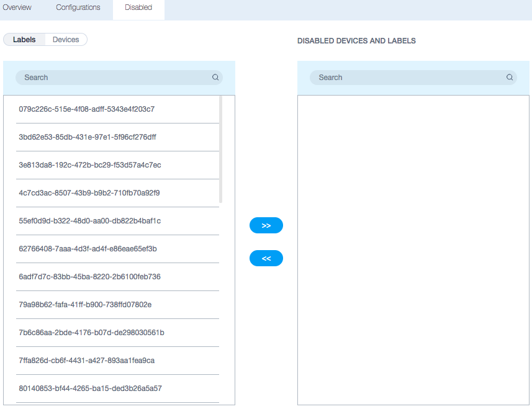Select label 55ef0d9d-b322-48d0-aa00-db822b4baf1c
Image resolution: width=532 pixels, height=409 pixels.
[x=90, y=221]
